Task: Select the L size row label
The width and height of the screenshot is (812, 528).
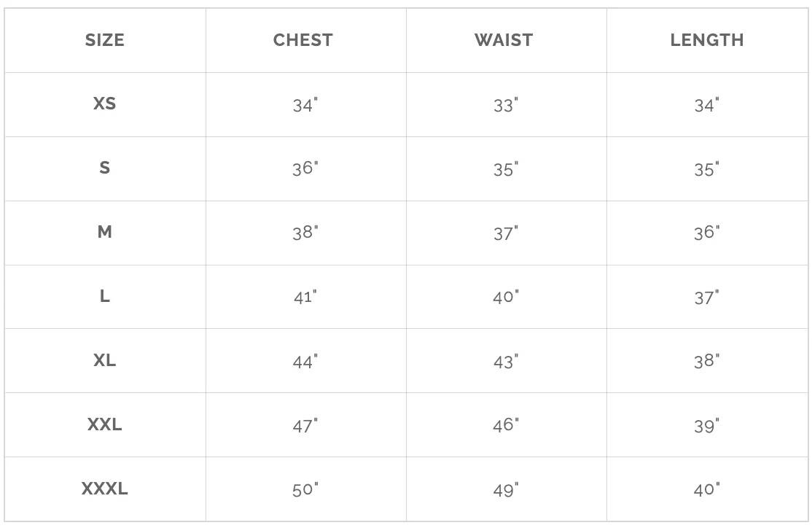Action: (x=105, y=296)
